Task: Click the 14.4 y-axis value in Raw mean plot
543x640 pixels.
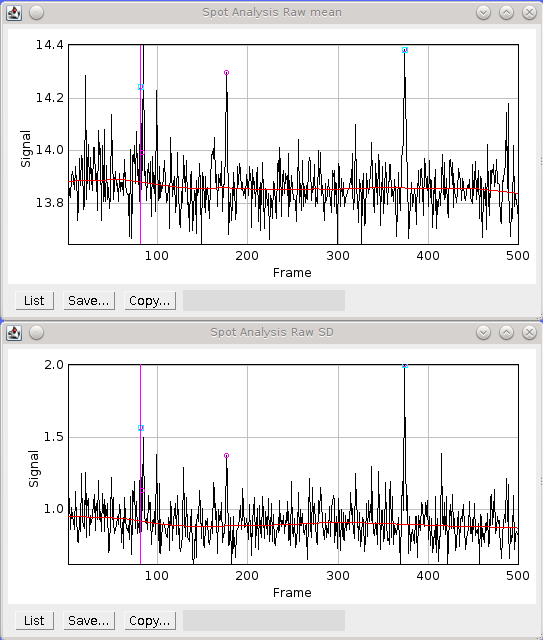Action: pyautogui.click(x=50, y=45)
